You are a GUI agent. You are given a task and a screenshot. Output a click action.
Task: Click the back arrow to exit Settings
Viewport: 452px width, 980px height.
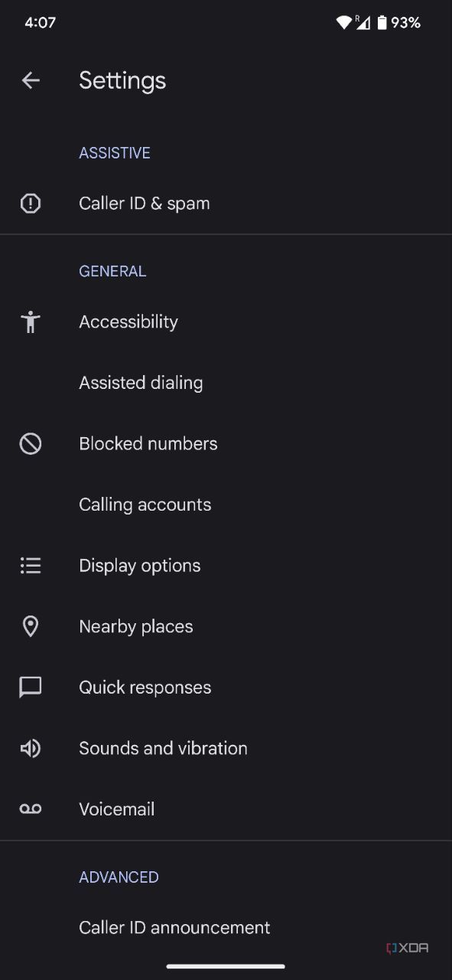click(x=31, y=80)
